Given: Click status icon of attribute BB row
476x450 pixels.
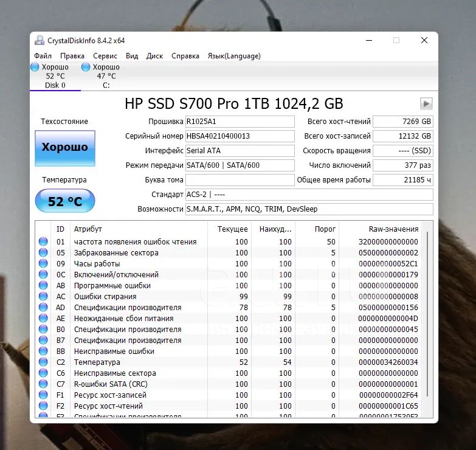Looking at the screenshot, I should pyautogui.click(x=43, y=351).
